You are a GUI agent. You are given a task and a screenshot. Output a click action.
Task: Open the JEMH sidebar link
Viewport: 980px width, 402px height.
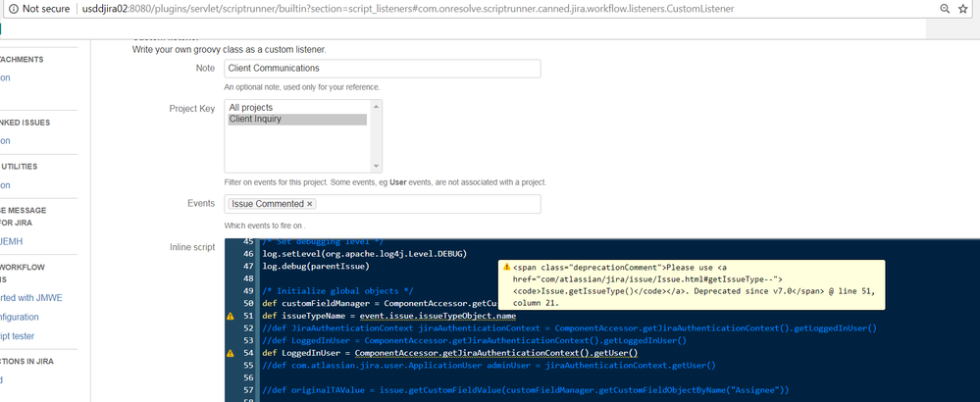(11, 241)
